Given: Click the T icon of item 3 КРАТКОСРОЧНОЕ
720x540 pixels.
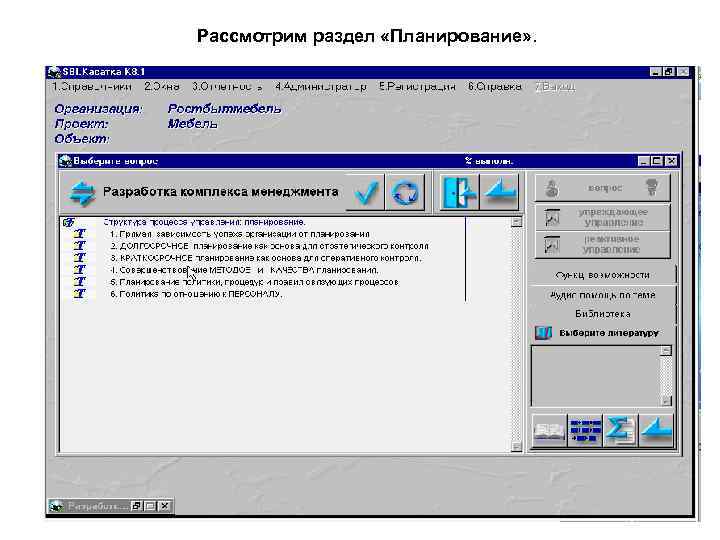Looking at the screenshot, I should tap(80, 258).
